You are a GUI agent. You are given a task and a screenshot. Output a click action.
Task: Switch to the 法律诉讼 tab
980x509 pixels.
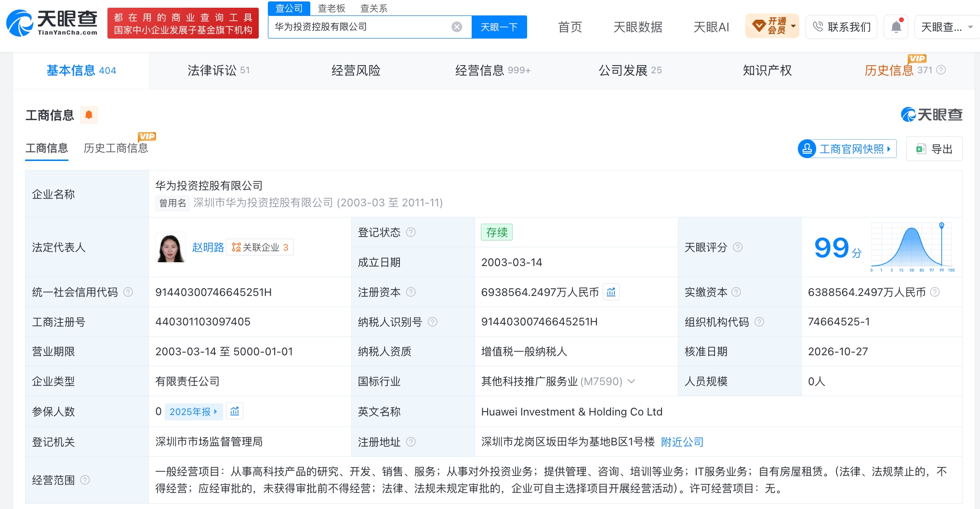tap(218, 70)
